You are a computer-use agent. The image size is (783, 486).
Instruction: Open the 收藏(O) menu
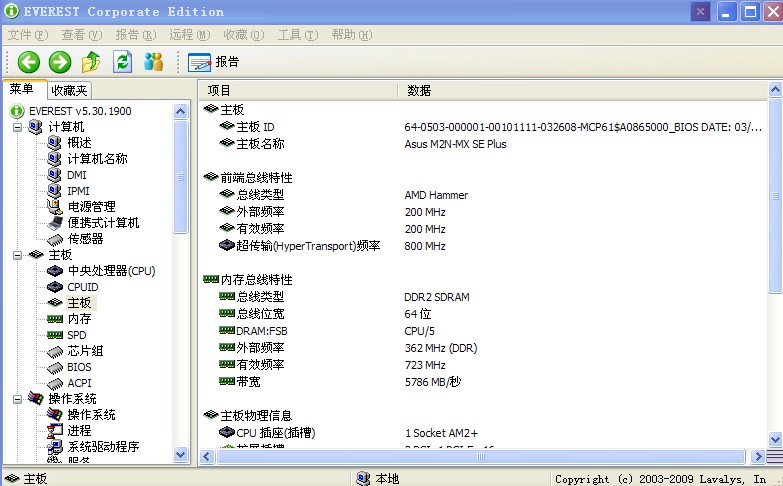click(244, 34)
